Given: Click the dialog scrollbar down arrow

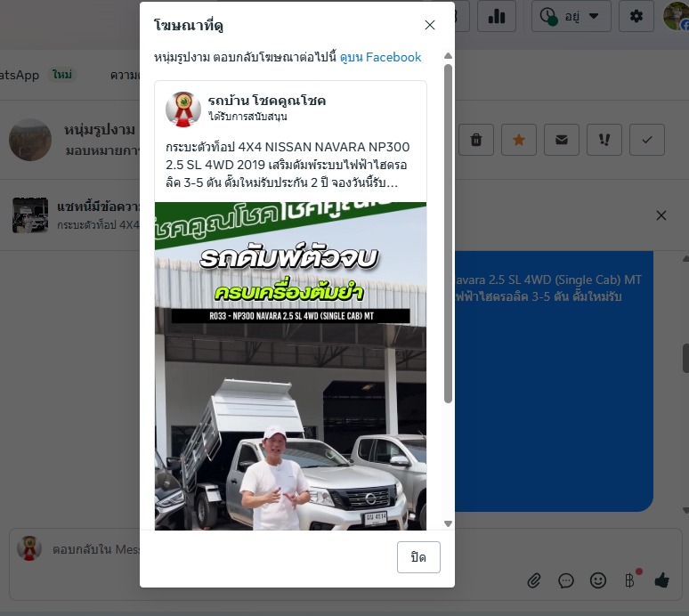Looking at the screenshot, I should pos(448,523).
